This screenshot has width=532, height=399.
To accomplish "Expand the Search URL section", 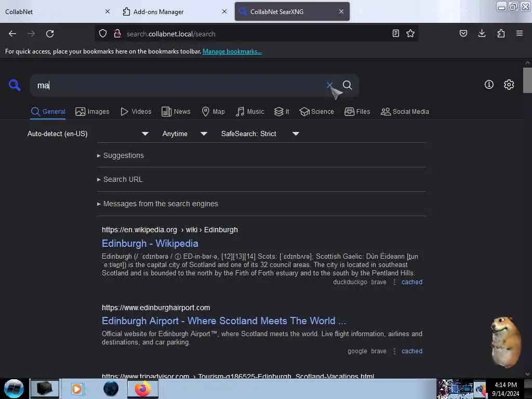I will [120, 179].
